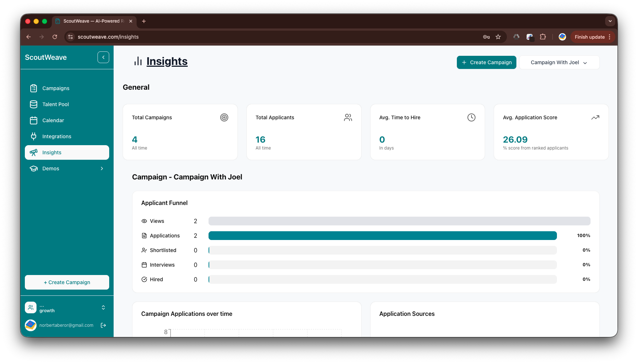Click the Application Sources heading
This screenshot has height=364, width=638.
[407, 314]
